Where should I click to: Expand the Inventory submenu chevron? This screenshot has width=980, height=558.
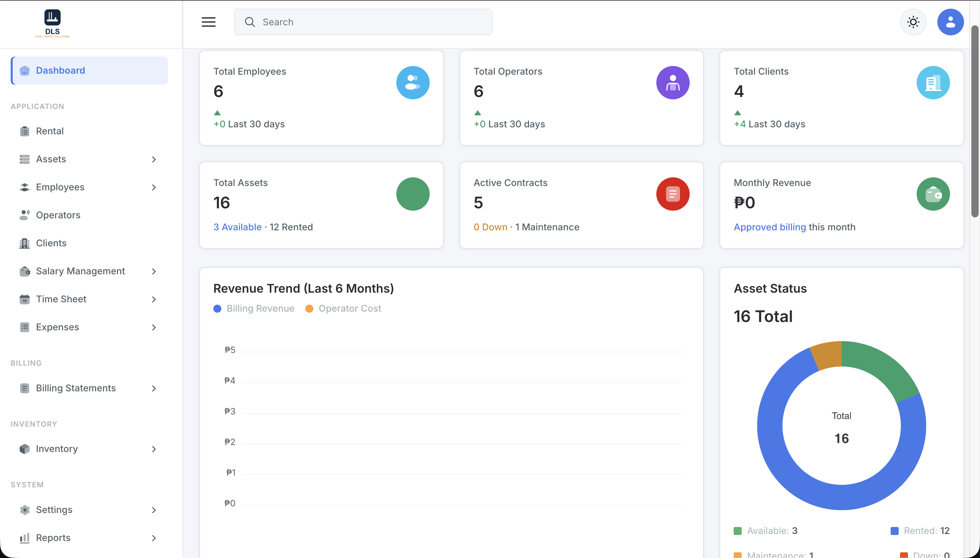(x=154, y=449)
